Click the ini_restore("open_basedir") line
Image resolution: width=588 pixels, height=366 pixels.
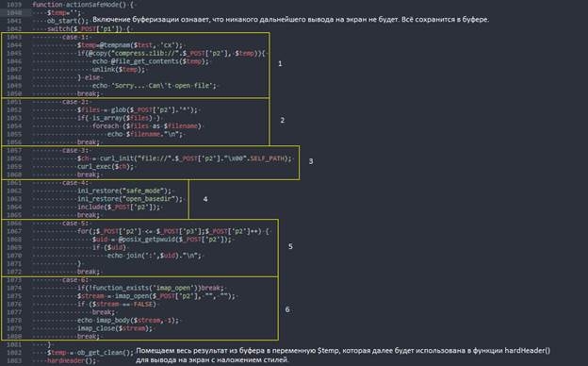pyautogui.click(x=130, y=199)
